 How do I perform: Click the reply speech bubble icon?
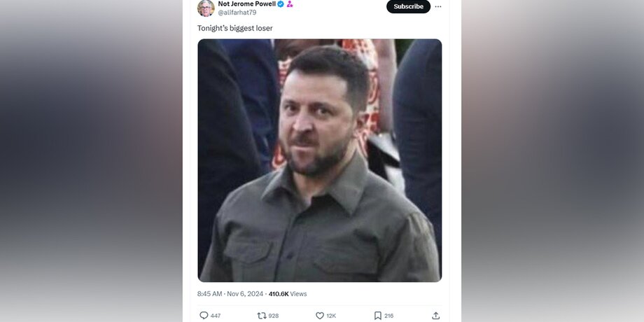pyautogui.click(x=204, y=316)
